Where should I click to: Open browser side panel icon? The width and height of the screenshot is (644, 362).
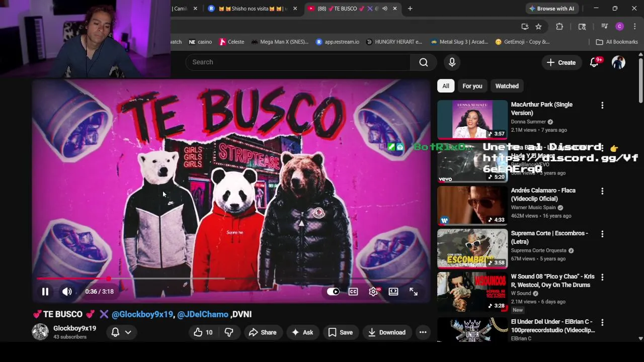tap(582, 27)
